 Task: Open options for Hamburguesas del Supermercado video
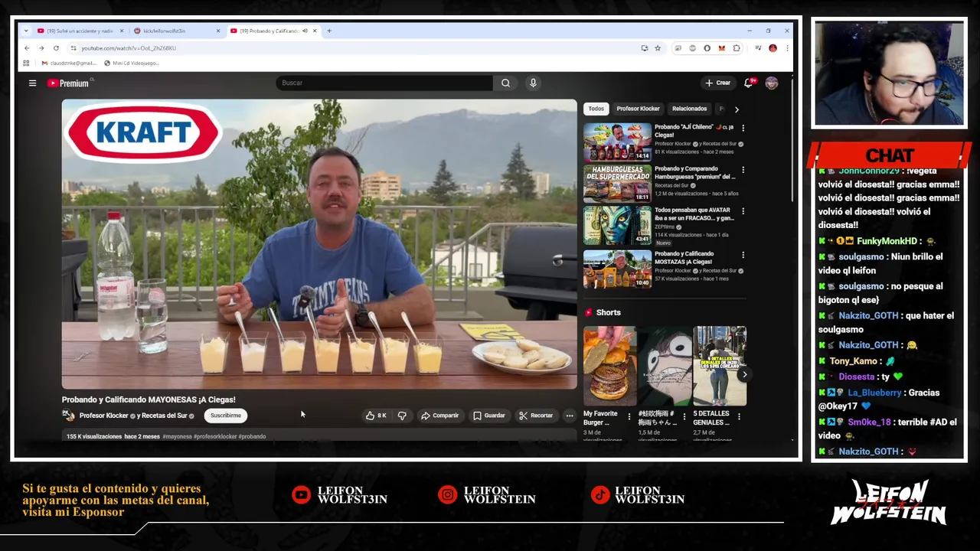click(x=743, y=170)
